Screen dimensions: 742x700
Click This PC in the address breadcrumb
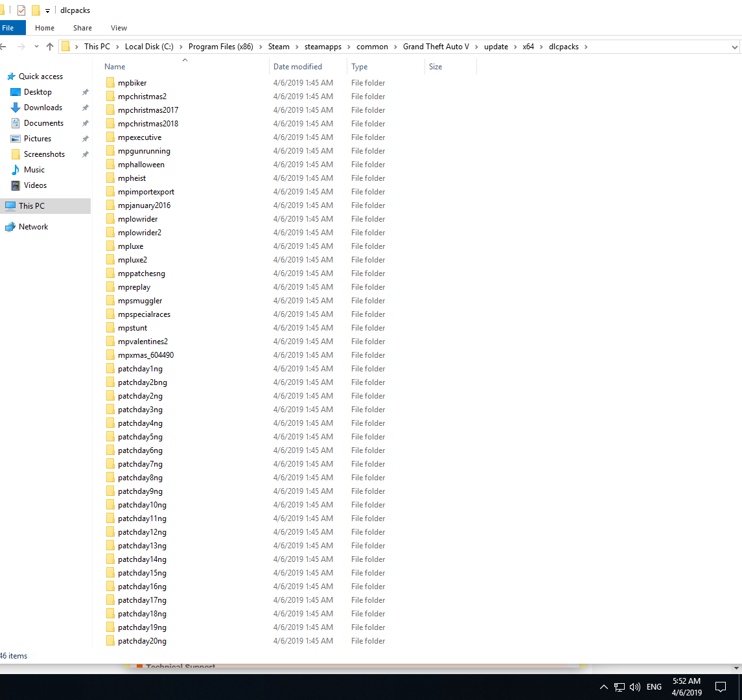(x=97, y=47)
